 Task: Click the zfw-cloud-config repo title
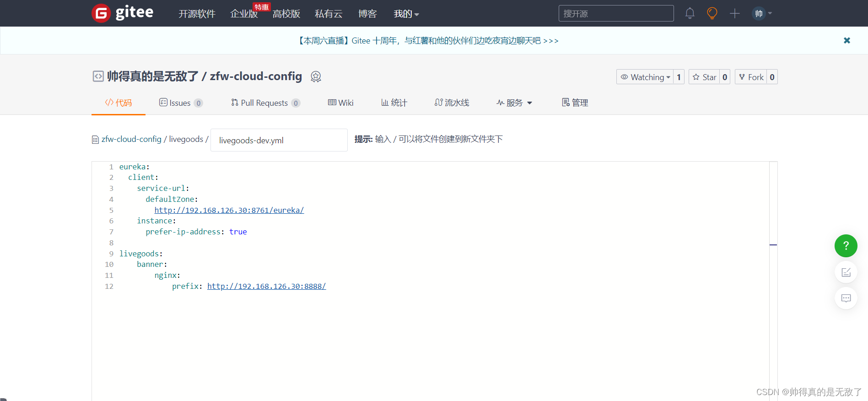[256, 76]
